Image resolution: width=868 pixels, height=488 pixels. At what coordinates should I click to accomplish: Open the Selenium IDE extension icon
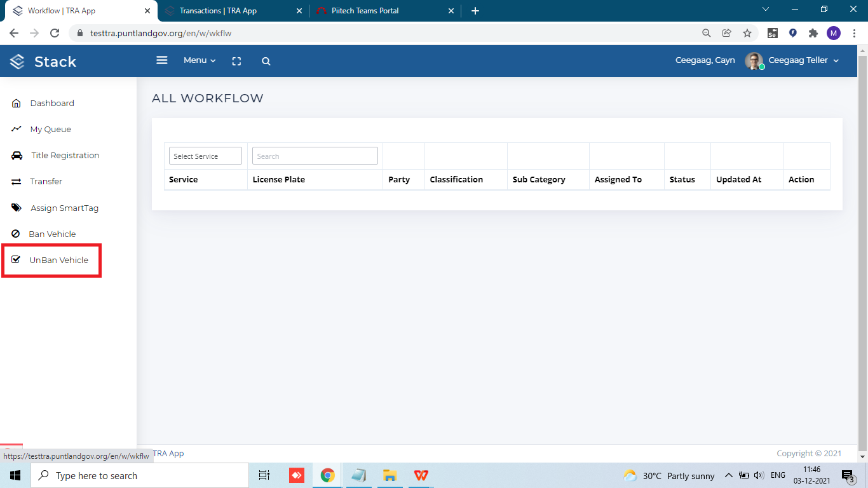coord(773,33)
